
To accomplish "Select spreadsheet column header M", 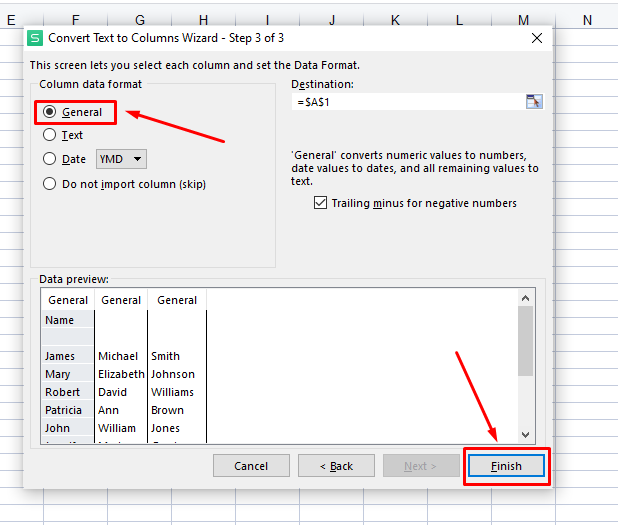I will click(523, 20).
